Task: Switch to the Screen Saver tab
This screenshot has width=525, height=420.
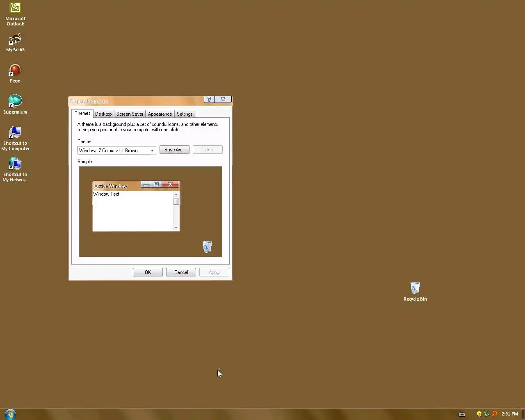Action: pos(130,114)
